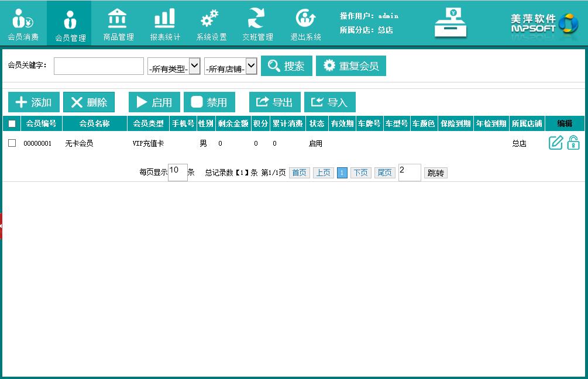Click the edit pencil icon for 无卡会员
Screen dimensions: 588x379
tap(555, 143)
